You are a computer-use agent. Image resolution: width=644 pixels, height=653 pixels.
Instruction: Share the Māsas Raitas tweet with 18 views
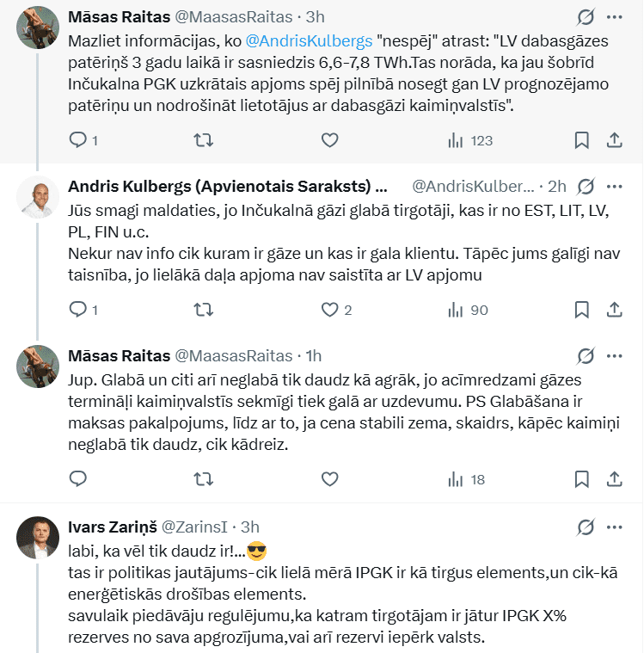tap(615, 478)
